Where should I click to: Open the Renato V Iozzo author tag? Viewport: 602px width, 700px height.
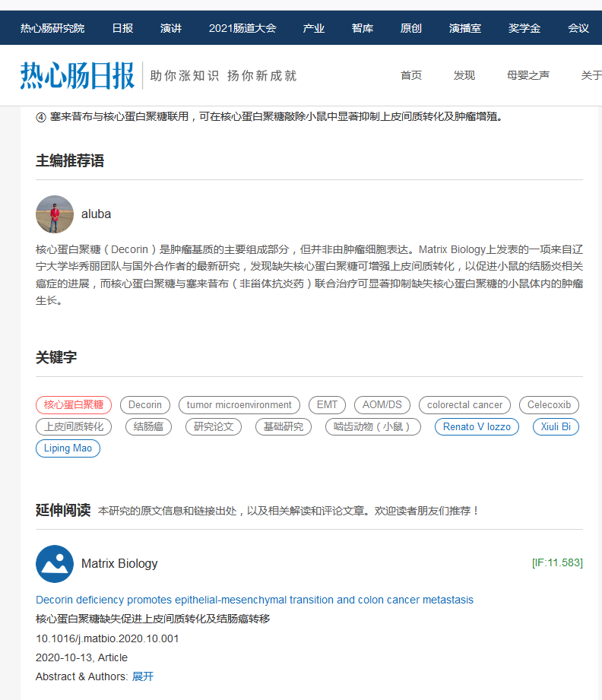477,426
